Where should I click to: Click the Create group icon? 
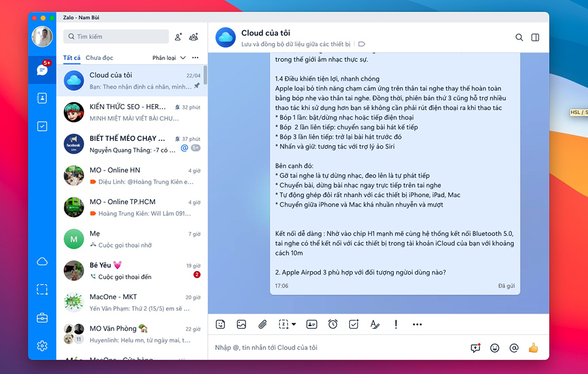pyautogui.click(x=194, y=37)
